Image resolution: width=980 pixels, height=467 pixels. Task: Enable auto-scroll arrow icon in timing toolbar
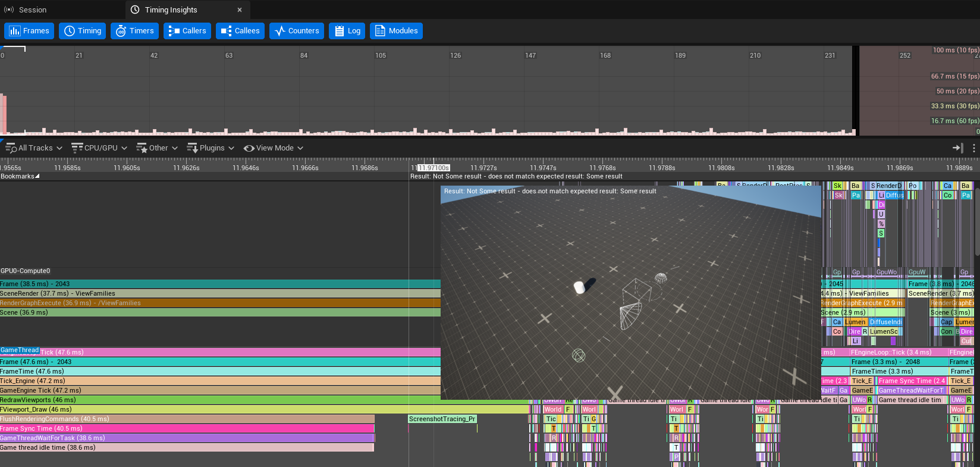pos(957,148)
